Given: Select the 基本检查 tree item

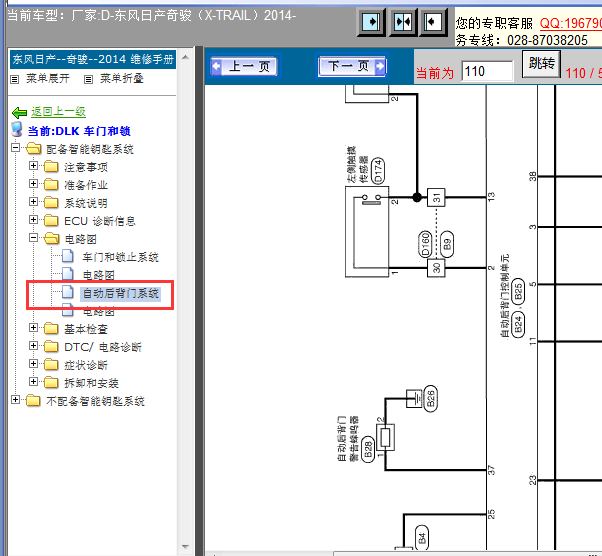Looking at the screenshot, I should (x=86, y=329).
